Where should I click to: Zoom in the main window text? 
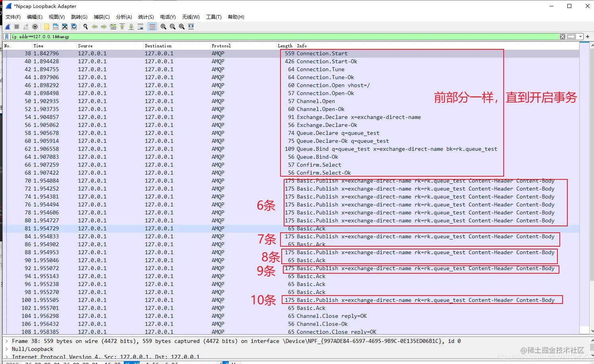[164, 27]
